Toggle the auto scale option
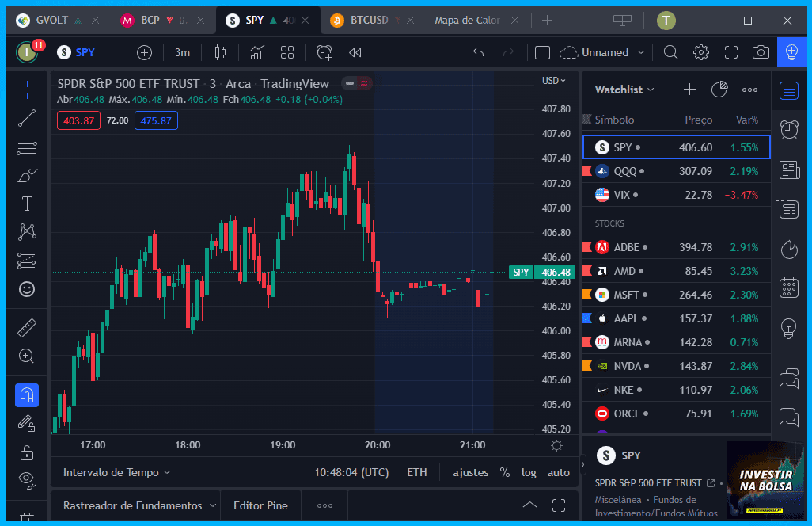The height and width of the screenshot is (526, 812). 559,472
